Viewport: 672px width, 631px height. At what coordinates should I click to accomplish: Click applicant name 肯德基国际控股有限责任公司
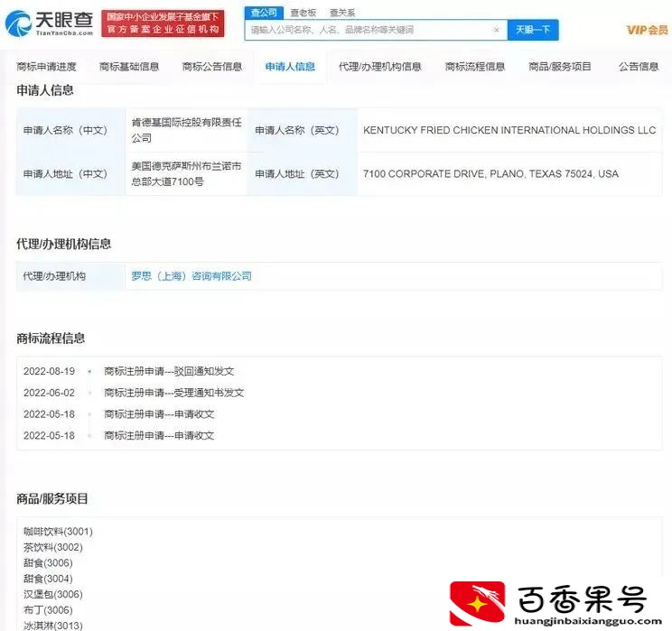(x=186, y=130)
